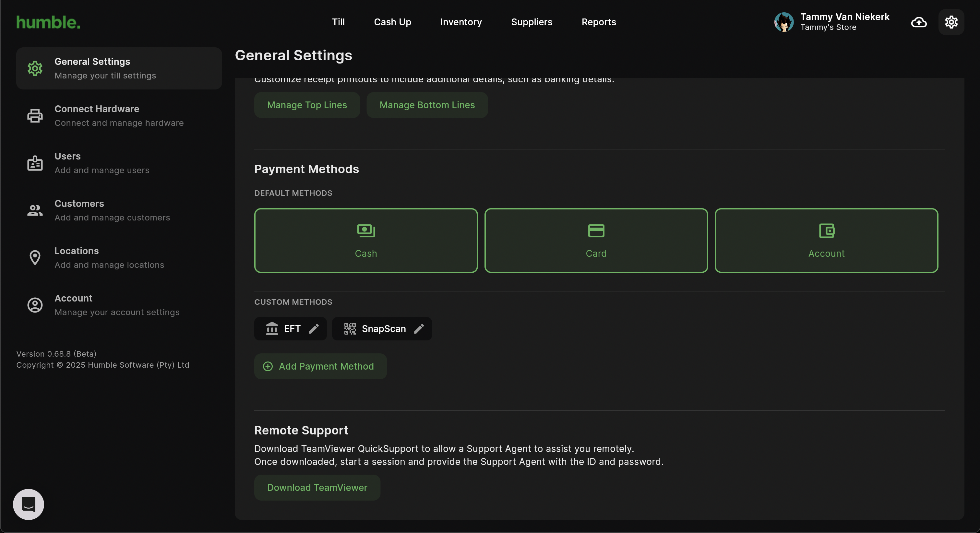Click the humble. logo
This screenshot has height=533, width=980.
[48, 22]
